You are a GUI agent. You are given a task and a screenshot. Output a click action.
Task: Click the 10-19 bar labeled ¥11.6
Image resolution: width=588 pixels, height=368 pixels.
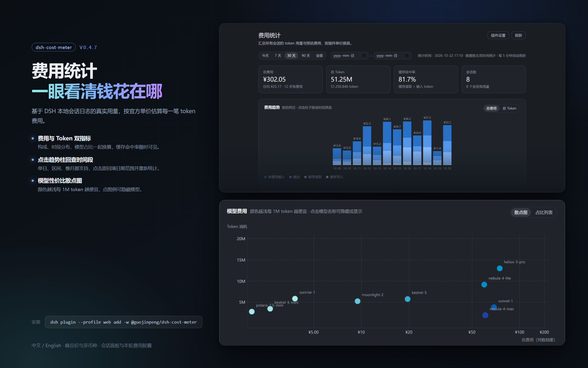pos(437,158)
